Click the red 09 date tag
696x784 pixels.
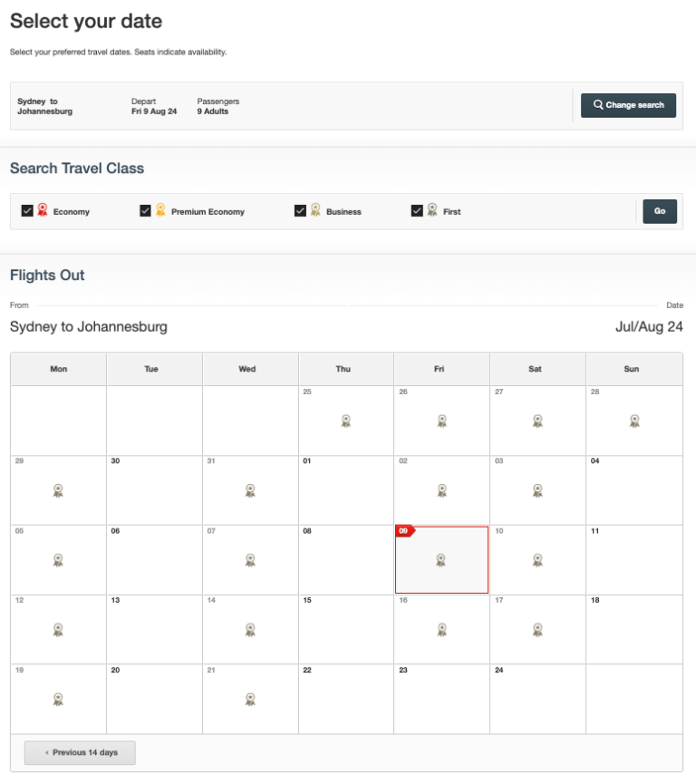tap(404, 530)
